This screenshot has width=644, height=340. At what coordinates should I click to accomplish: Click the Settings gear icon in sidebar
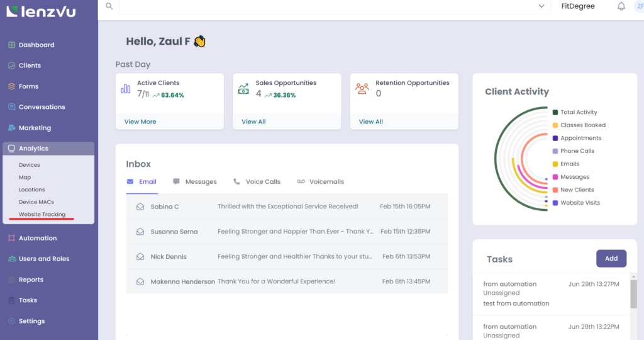click(x=11, y=321)
